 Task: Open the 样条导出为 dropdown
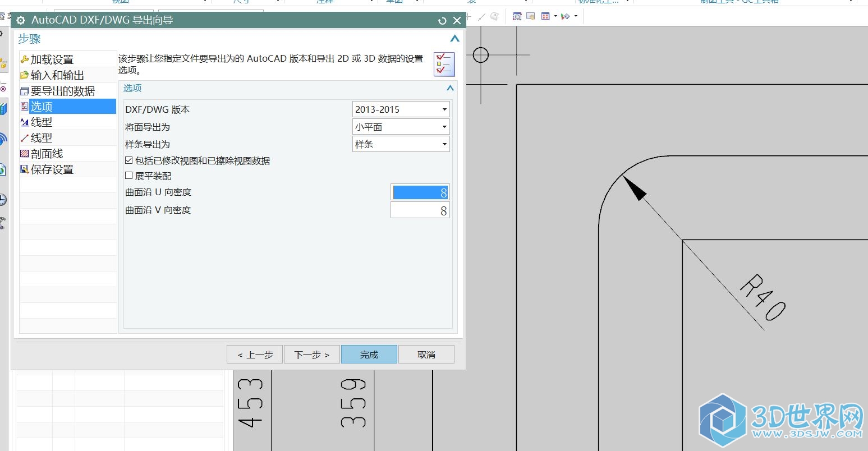pos(401,144)
